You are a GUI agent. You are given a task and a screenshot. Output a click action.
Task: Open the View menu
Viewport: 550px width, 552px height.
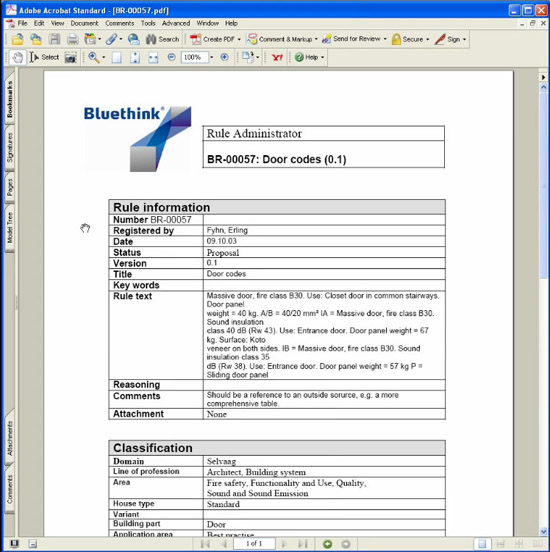pyautogui.click(x=57, y=23)
